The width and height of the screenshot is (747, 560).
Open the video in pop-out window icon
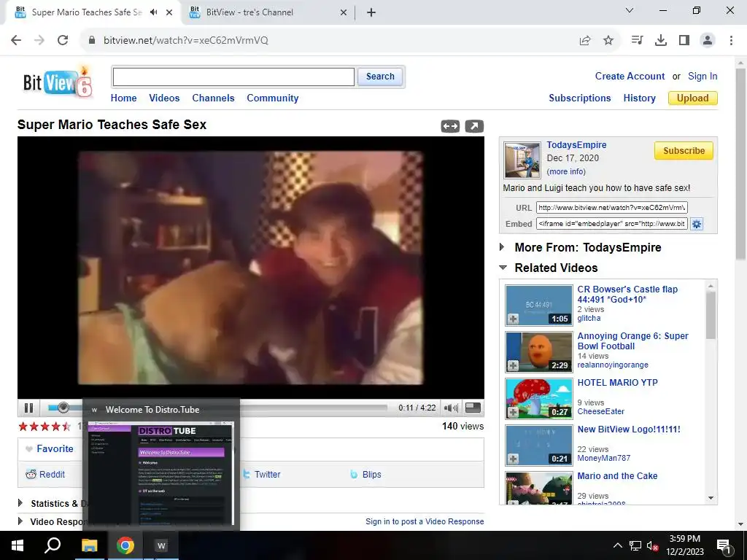coord(474,126)
